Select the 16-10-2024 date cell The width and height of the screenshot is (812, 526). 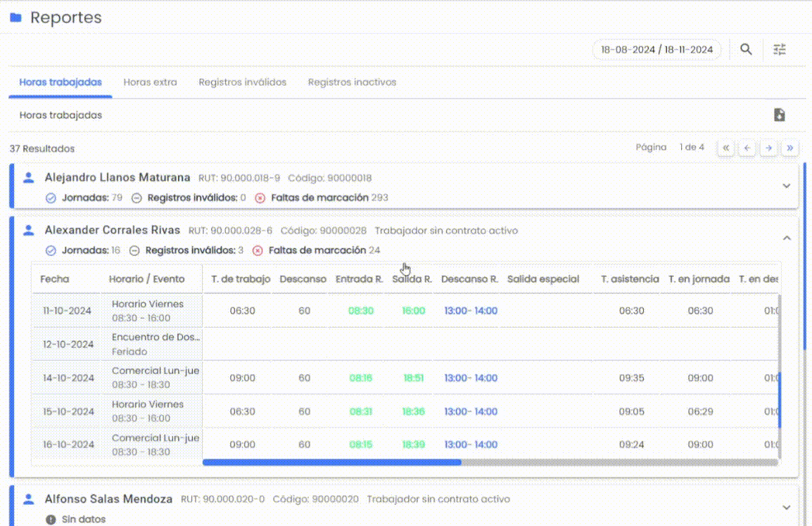tap(68, 444)
